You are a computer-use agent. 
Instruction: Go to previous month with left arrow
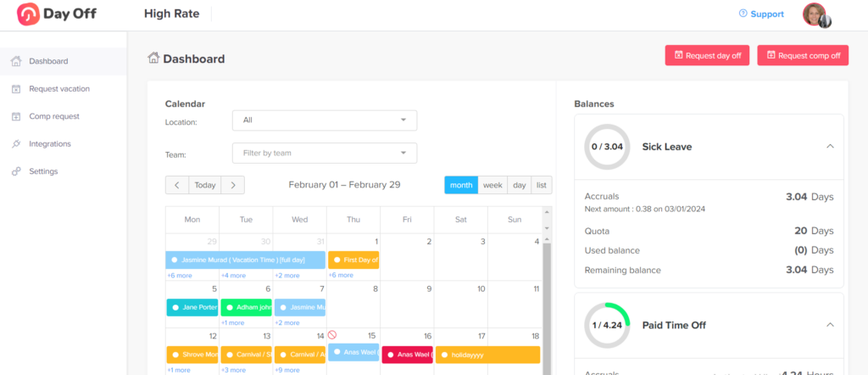tap(176, 185)
